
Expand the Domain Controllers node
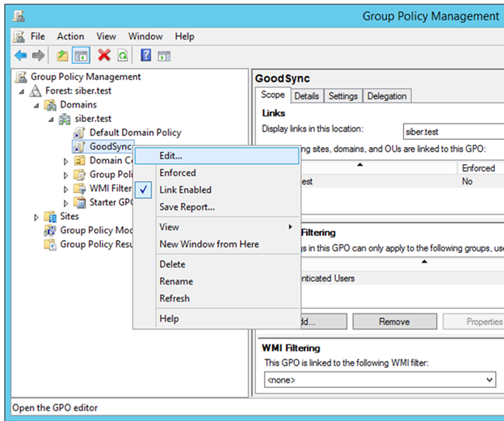click(65, 162)
